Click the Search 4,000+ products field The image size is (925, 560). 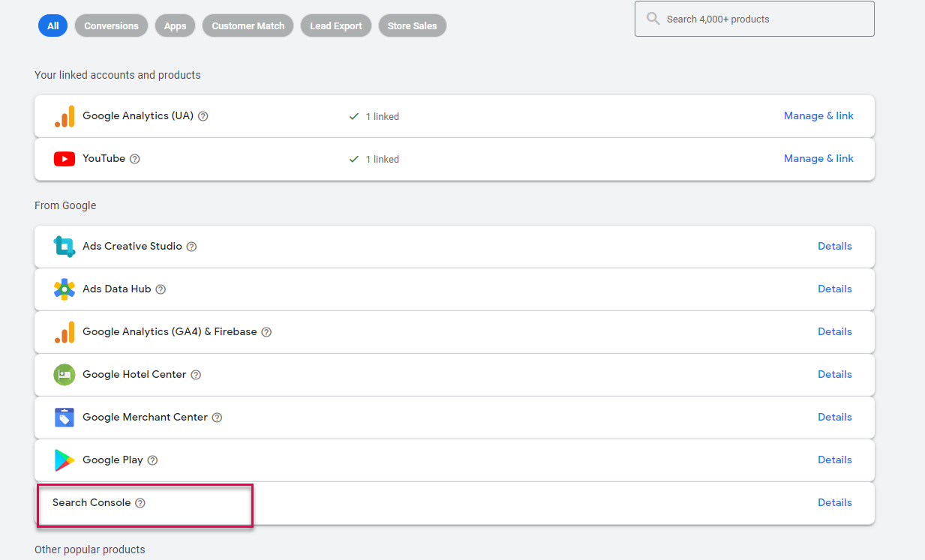(754, 19)
